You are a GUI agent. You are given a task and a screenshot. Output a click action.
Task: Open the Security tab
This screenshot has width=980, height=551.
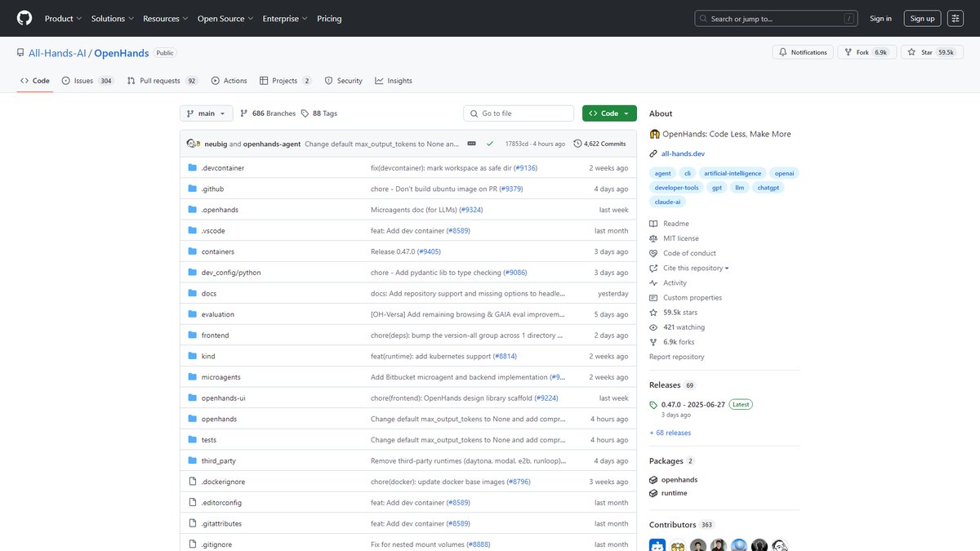pyautogui.click(x=344, y=81)
